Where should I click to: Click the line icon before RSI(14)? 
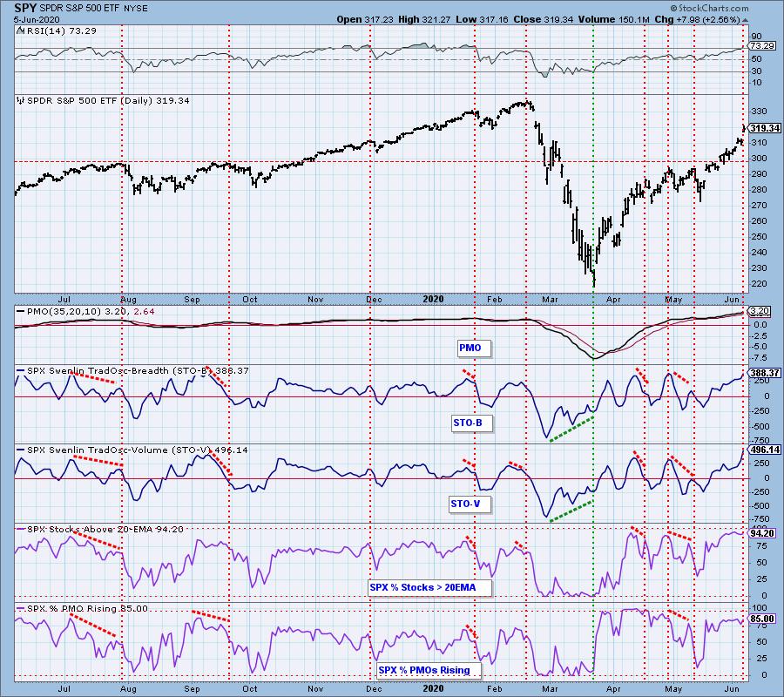pyautogui.click(x=20, y=31)
